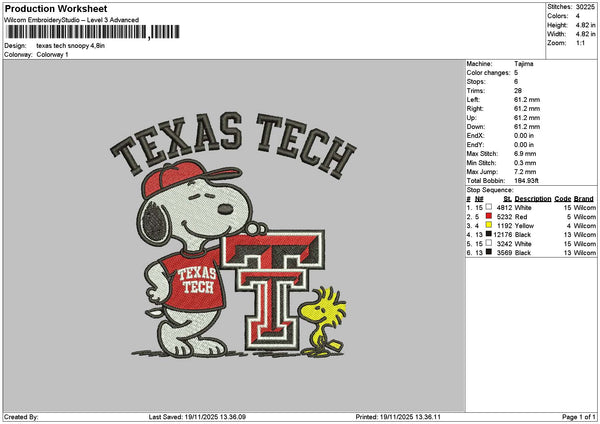The width and height of the screenshot is (600, 424).
Task: Select design name 'texas tech snoopy 4,8in'
Action: pos(70,46)
